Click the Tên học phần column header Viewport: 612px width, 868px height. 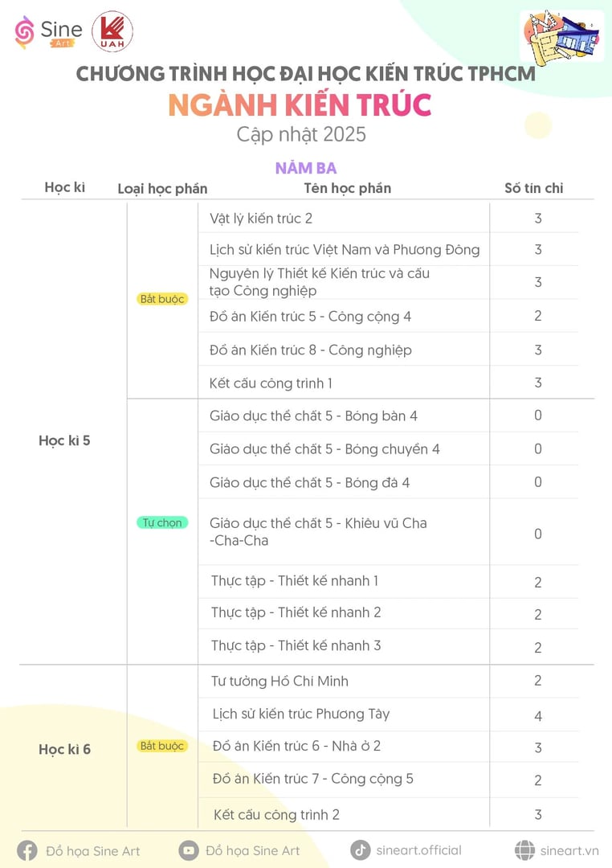tap(348, 188)
